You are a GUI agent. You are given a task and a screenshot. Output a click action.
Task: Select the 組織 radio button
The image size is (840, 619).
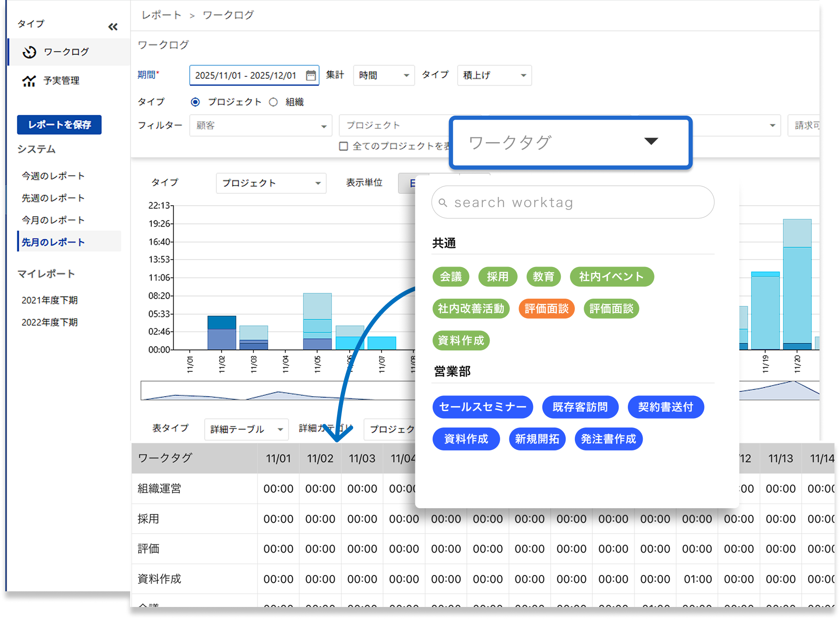click(274, 102)
